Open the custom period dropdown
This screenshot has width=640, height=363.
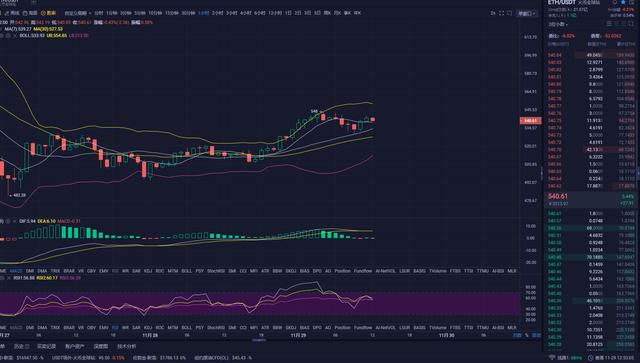click(x=79, y=13)
